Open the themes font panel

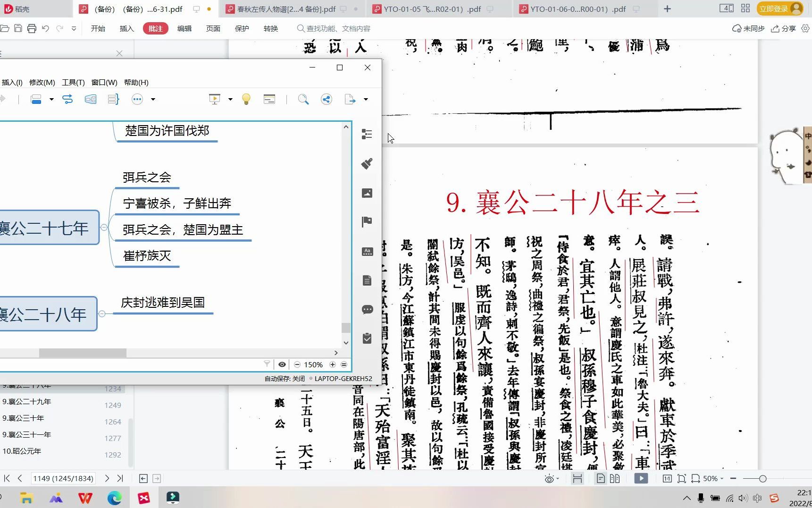click(x=367, y=251)
